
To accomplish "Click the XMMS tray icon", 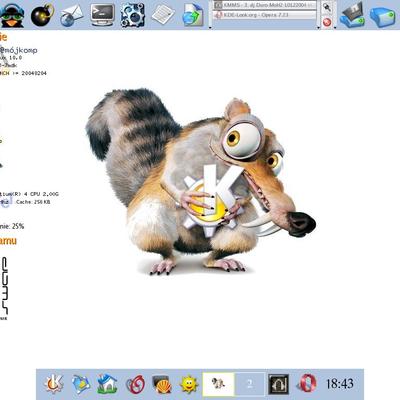I will click(279, 384).
